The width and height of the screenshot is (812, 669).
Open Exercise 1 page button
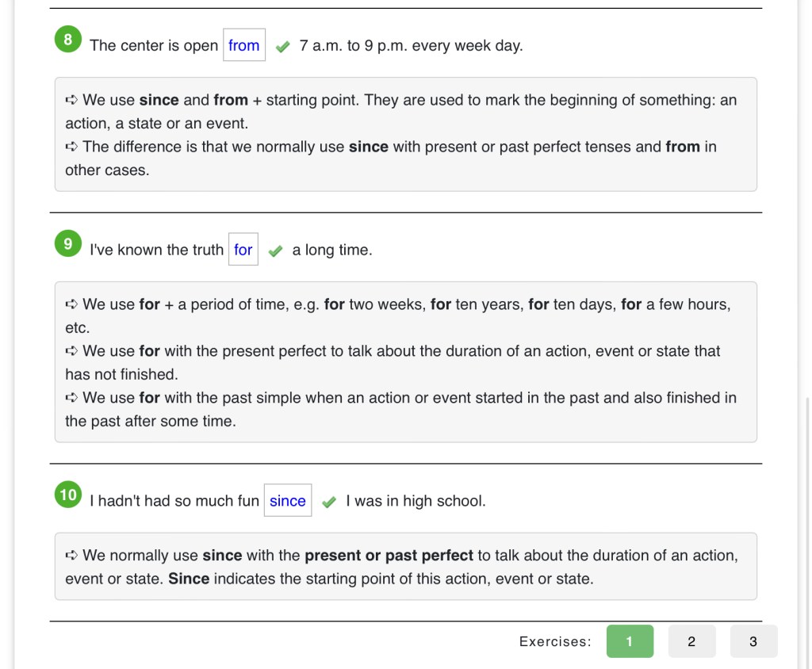point(630,641)
